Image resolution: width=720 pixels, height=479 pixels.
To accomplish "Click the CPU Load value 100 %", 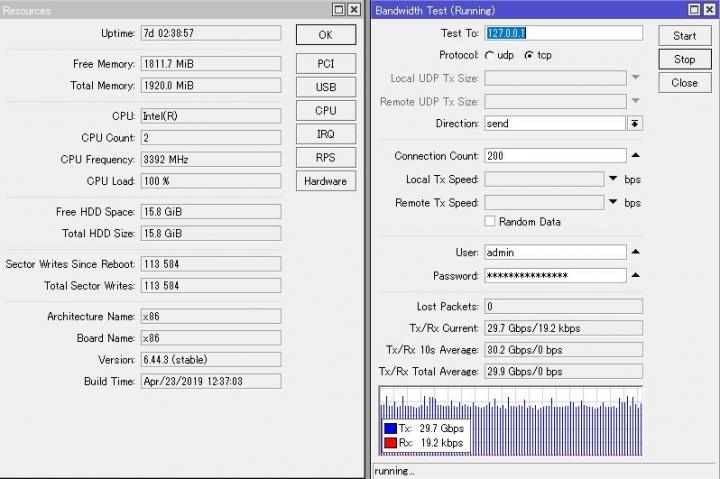I will click(x=211, y=181).
